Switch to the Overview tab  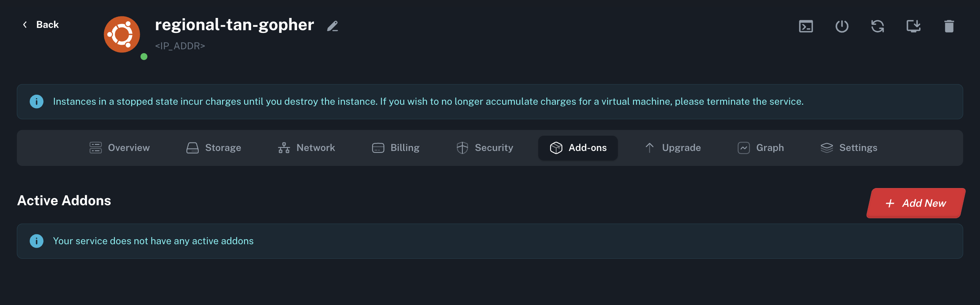pos(119,148)
